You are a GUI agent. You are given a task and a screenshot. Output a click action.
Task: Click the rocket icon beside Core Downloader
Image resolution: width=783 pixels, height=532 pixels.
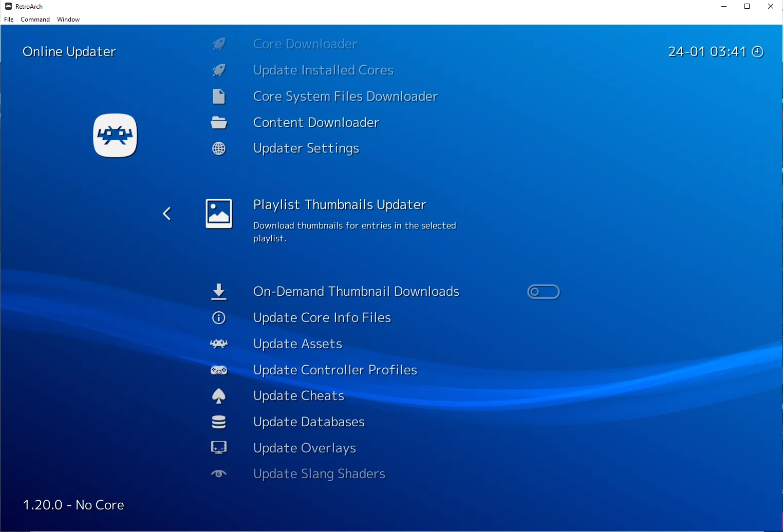click(219, 44)
